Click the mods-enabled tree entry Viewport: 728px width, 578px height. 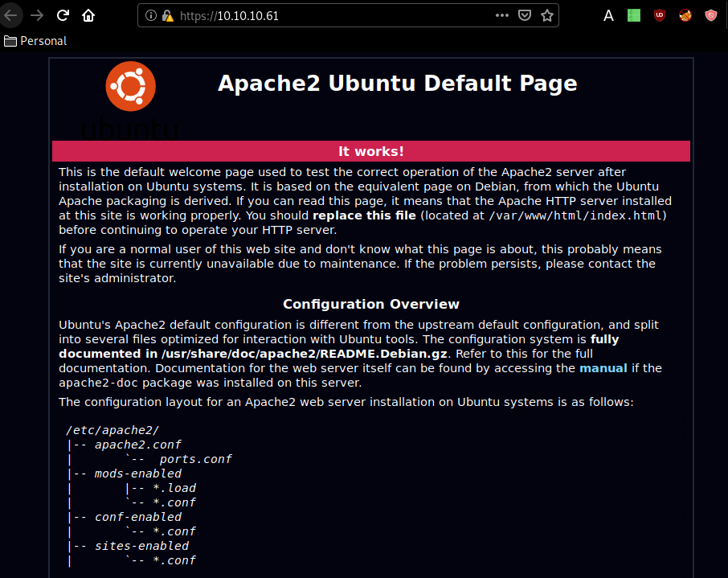[x=138, y=473]
